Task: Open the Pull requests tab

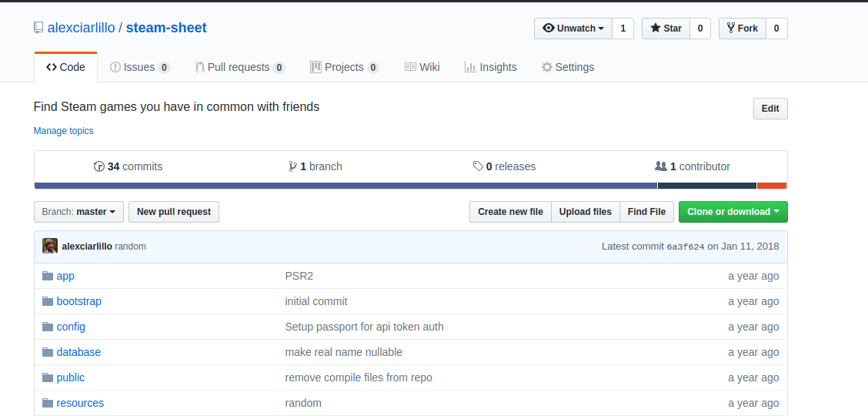Action: tap(239, 67)
